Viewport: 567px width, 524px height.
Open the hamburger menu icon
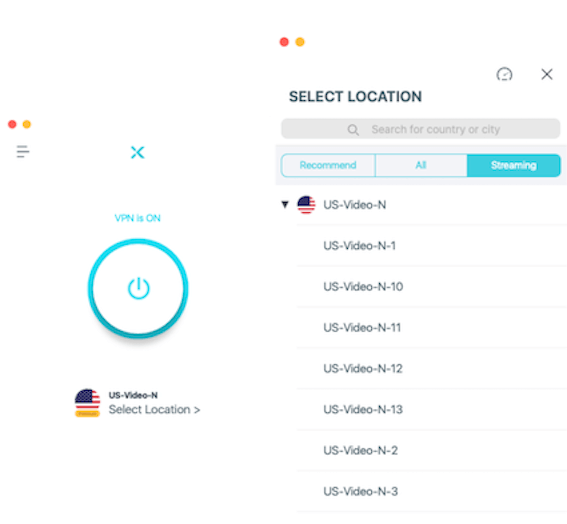click(23, 152)
